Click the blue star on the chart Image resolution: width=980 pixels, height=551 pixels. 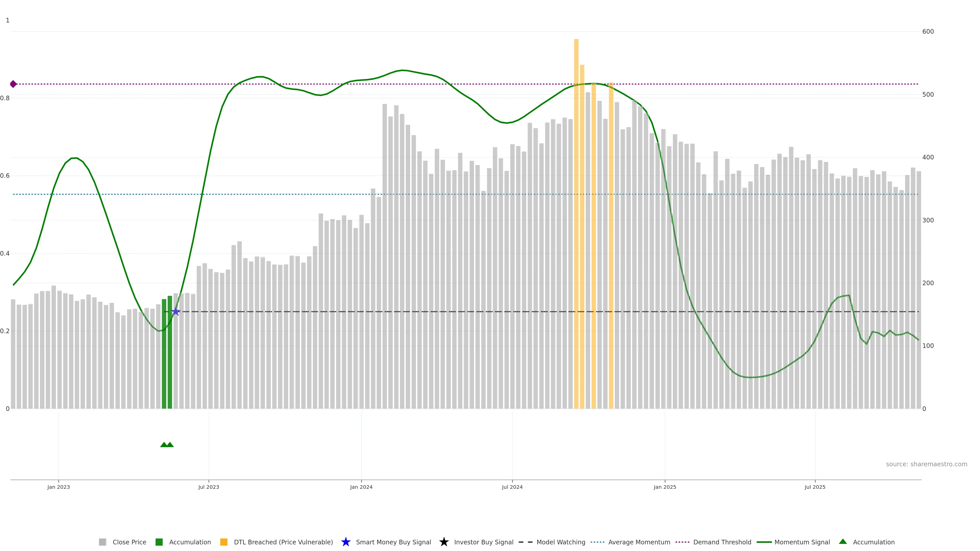pos(176,311)
